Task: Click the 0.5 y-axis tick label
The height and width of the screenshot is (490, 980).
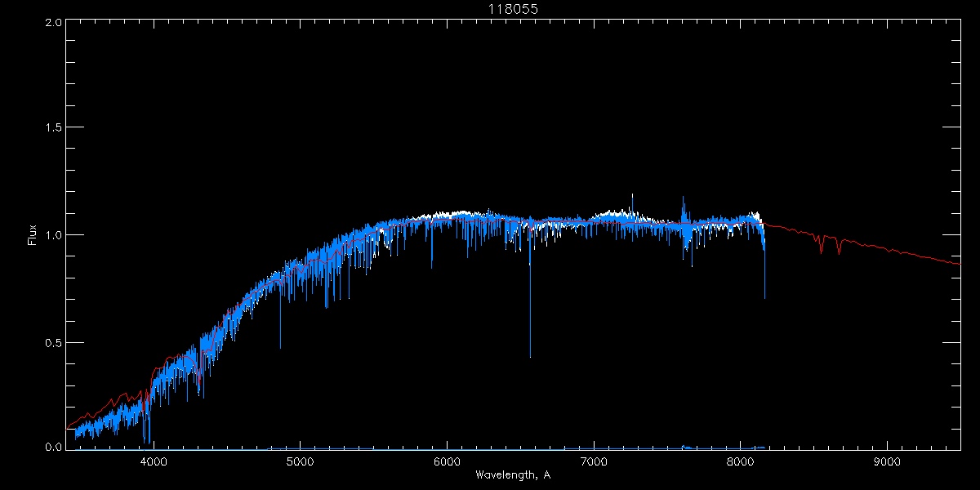Action: (51, 342)
